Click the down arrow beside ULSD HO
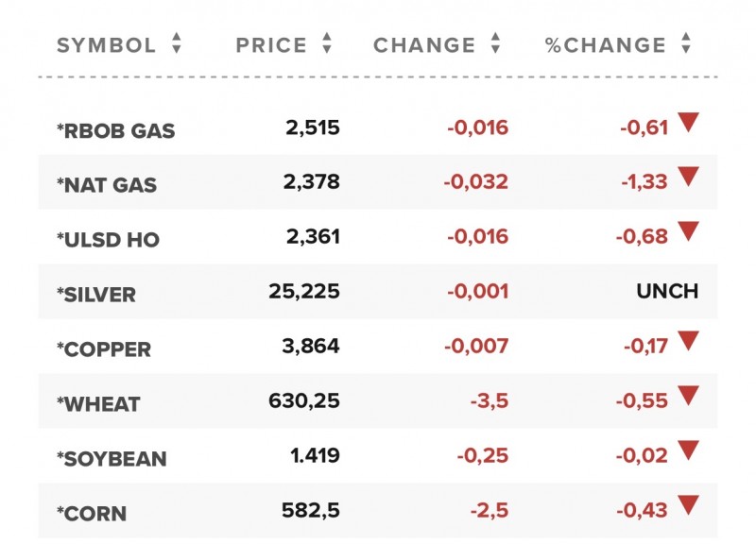The image size is (756, 544). (x=688, y=231)
